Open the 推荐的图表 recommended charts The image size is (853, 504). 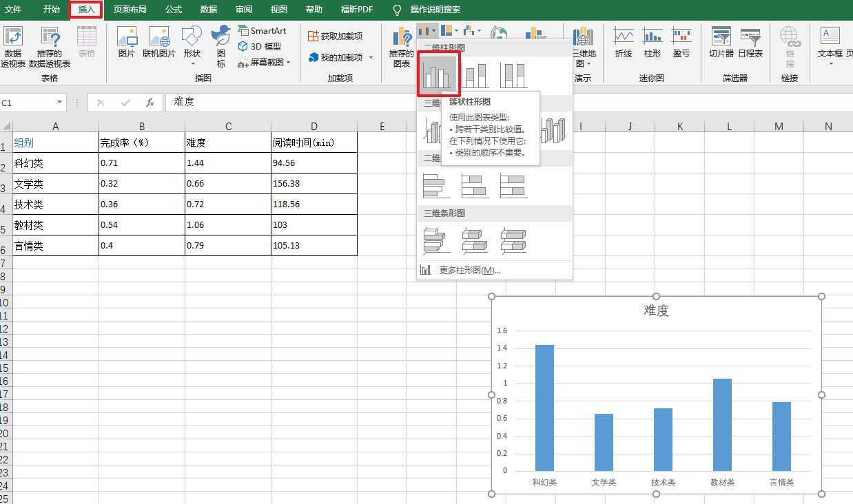coord(401,47)
